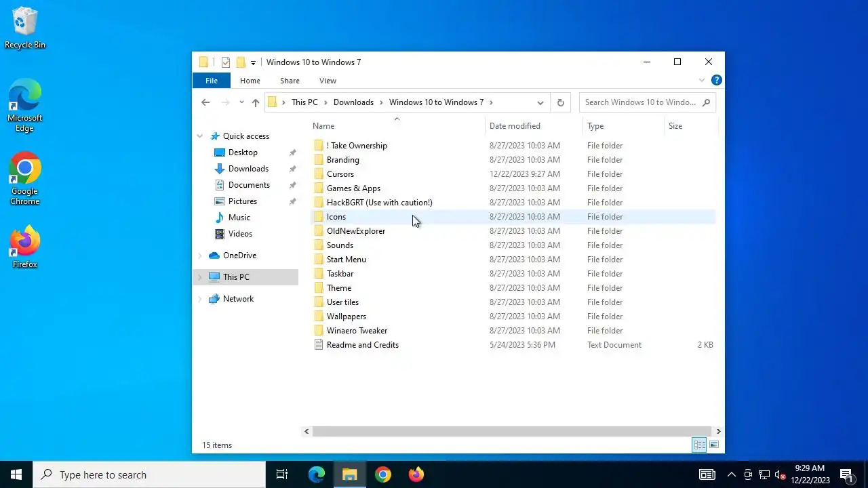The height and width of the screenshot is (488, 868).
Task: Select Desktop in the navigation pane
Action: [x=243, y=152]
